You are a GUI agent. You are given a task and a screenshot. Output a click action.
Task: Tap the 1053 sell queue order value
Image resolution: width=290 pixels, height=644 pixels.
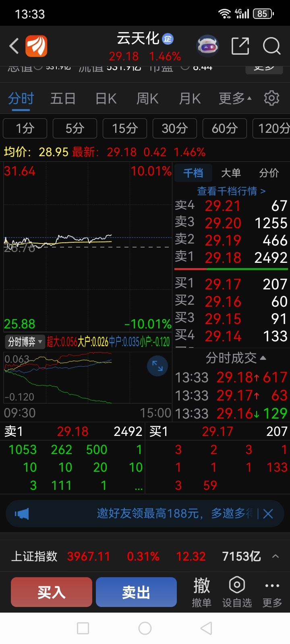(23, 450)
